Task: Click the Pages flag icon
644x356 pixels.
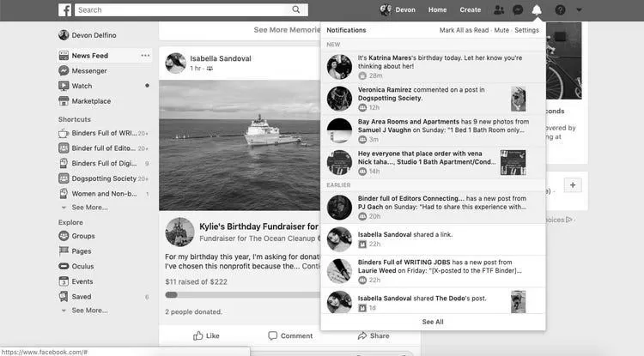Action: pos(64,250)
